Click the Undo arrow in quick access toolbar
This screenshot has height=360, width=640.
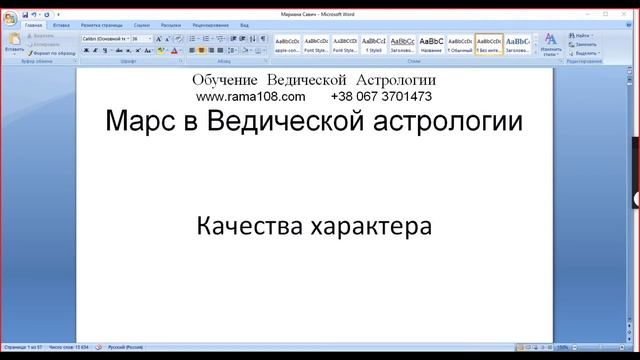(34, 15)
